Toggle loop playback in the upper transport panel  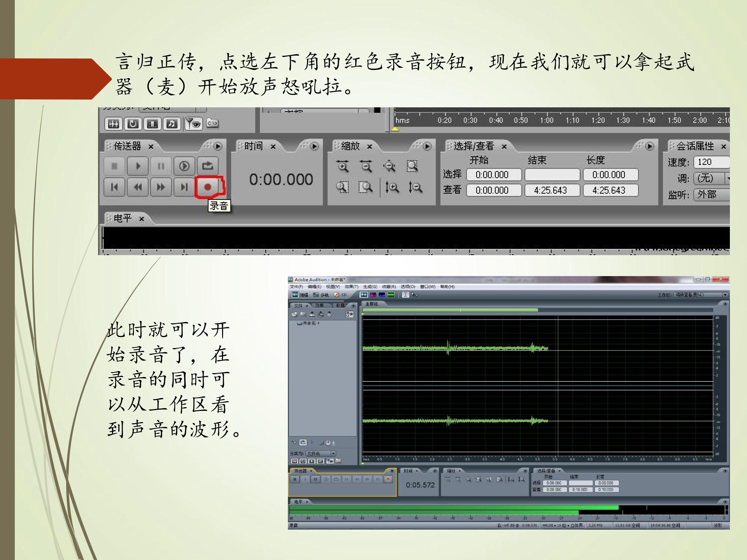207,166
